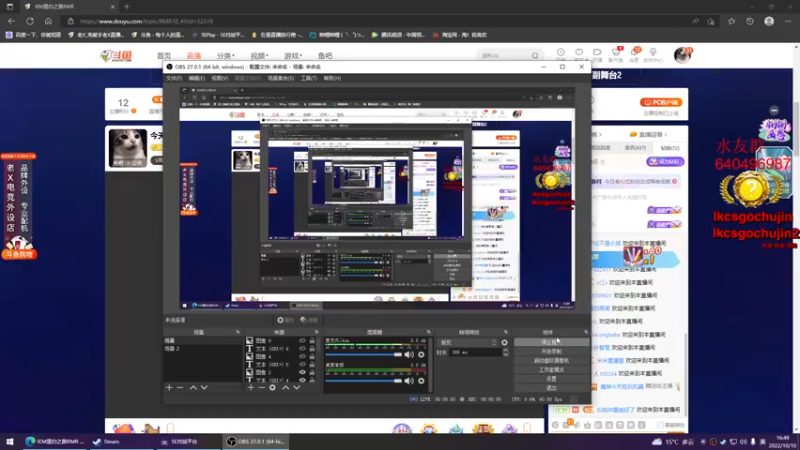This screenshot has width=800, height=450.
Task: Open source Filters button in OBS
Action: pyautogui.click(x=309, y=320)
